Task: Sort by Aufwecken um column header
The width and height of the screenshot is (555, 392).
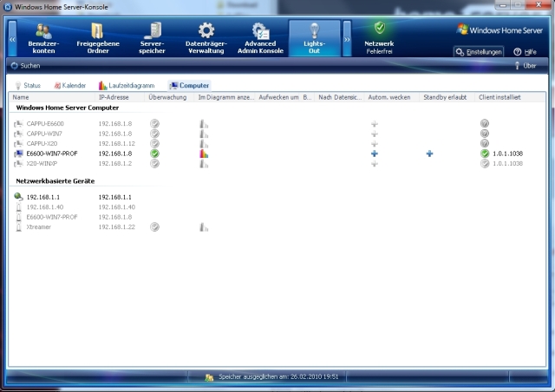Action: pos(278,97)
